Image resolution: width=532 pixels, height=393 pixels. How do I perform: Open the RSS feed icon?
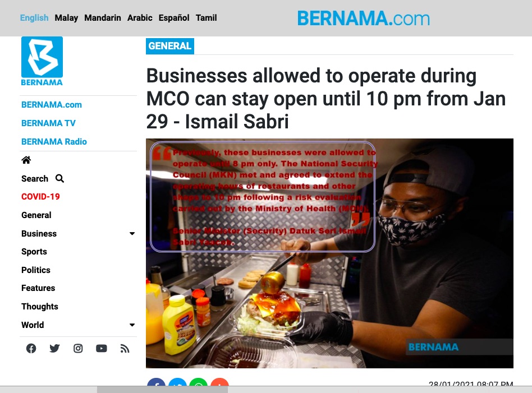click(125, 348)
